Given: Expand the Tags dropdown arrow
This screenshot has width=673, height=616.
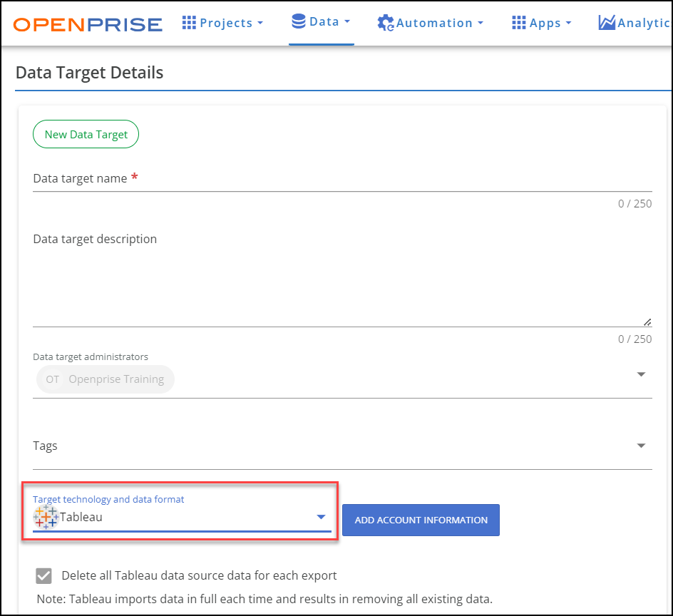Looking at the screenshot, I should 641,446.
